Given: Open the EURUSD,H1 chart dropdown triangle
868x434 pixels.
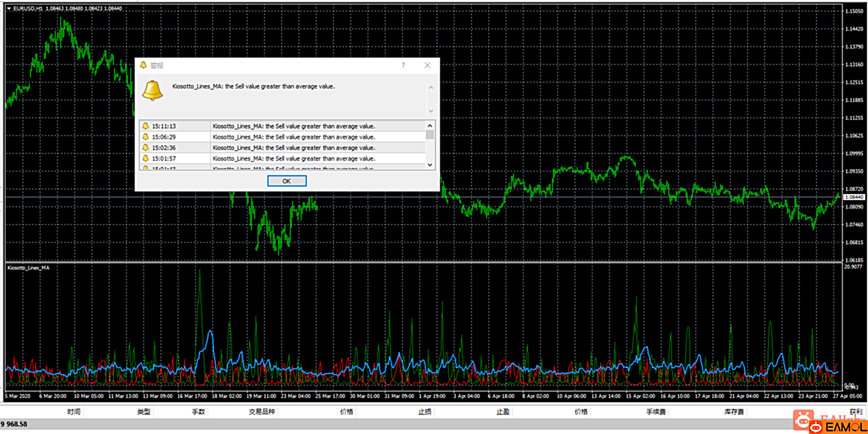Looking at the screenshot, I should (9, 9).
